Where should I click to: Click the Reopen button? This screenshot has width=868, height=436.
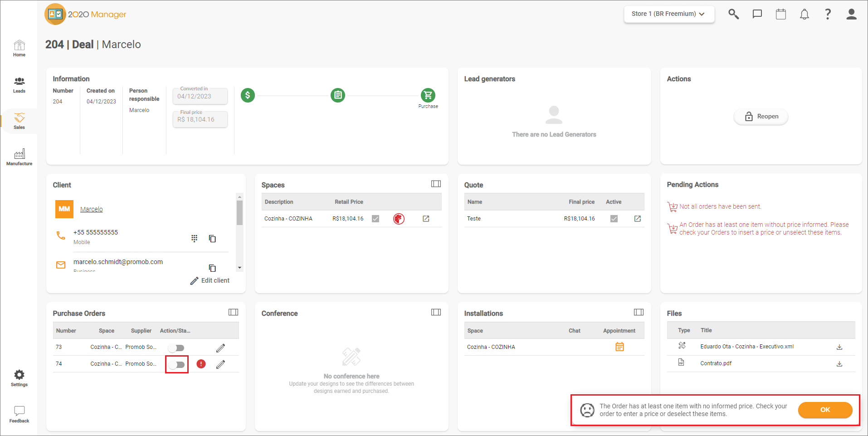point(761,117)
